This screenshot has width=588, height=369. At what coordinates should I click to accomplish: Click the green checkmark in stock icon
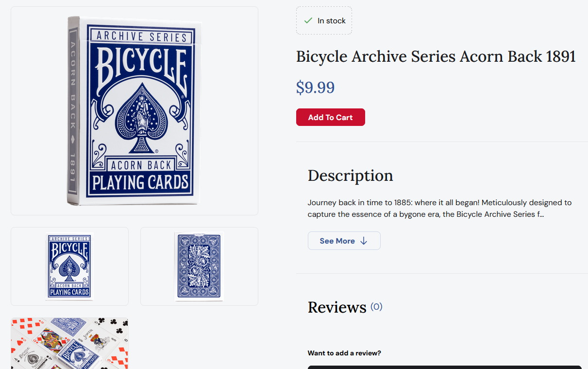[x=308, y=20]
